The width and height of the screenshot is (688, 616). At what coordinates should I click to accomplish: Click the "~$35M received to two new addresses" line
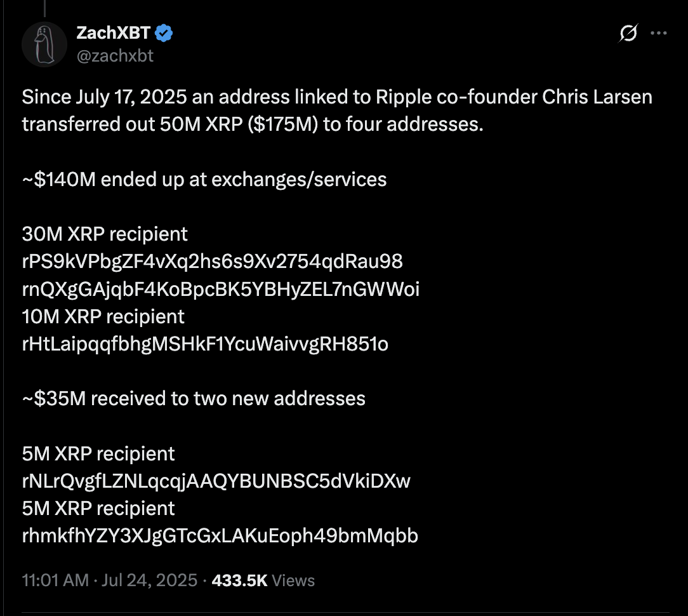point(194,398)
